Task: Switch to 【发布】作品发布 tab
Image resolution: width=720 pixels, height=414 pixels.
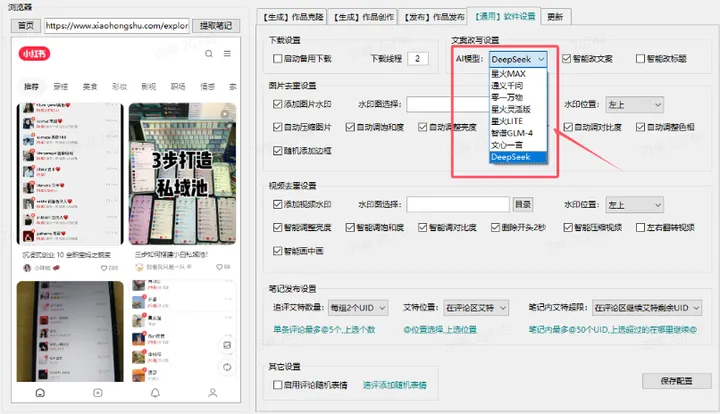Action: pos(433,17)
